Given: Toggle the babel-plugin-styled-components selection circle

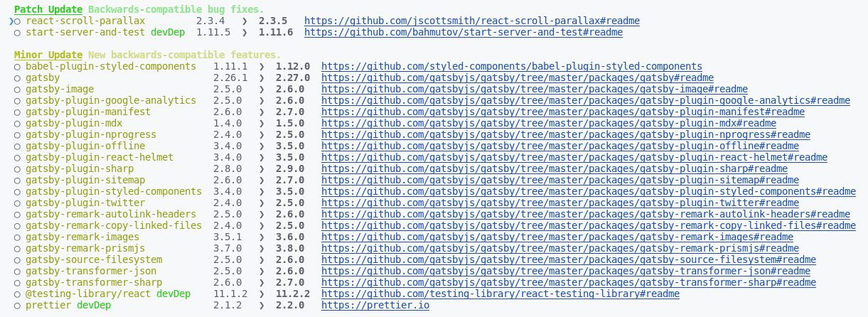Looking at the screenshot, I should [x=17, y=67].
